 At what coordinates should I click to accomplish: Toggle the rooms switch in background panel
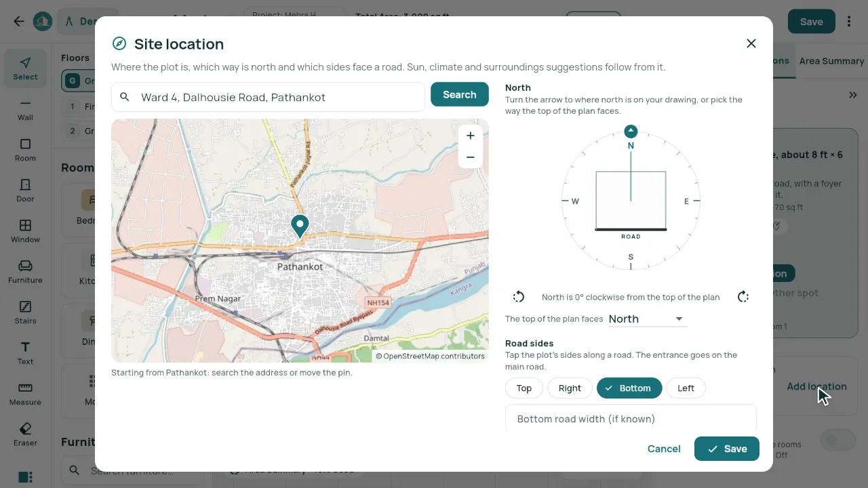click(838, 441)
